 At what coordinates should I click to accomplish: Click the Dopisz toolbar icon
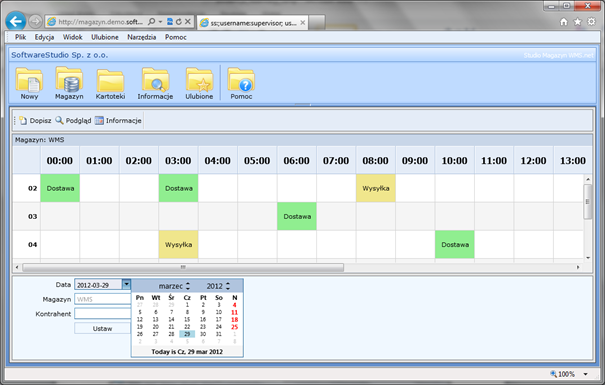point(23,120)
